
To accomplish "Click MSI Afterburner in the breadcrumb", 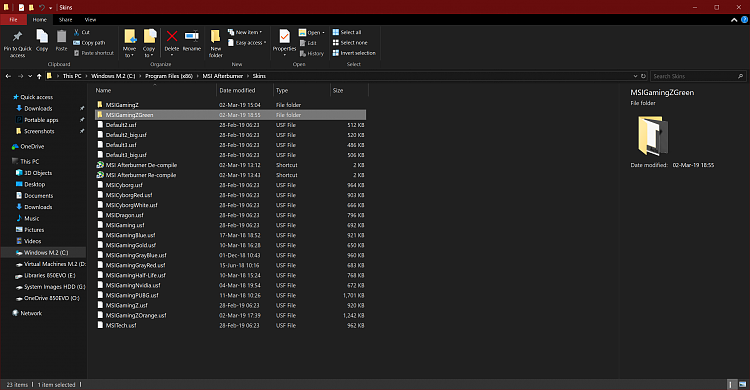I will click(222, 76).
